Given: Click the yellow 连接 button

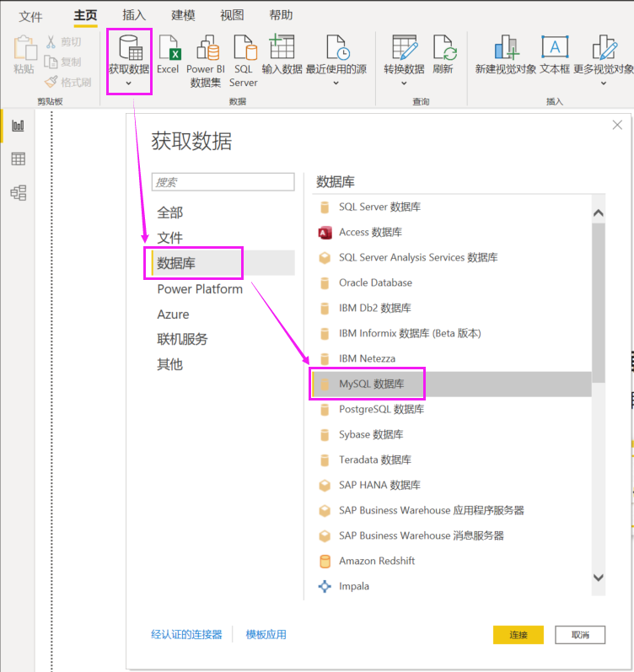Looking at the screenshot, I should [518, 635].
